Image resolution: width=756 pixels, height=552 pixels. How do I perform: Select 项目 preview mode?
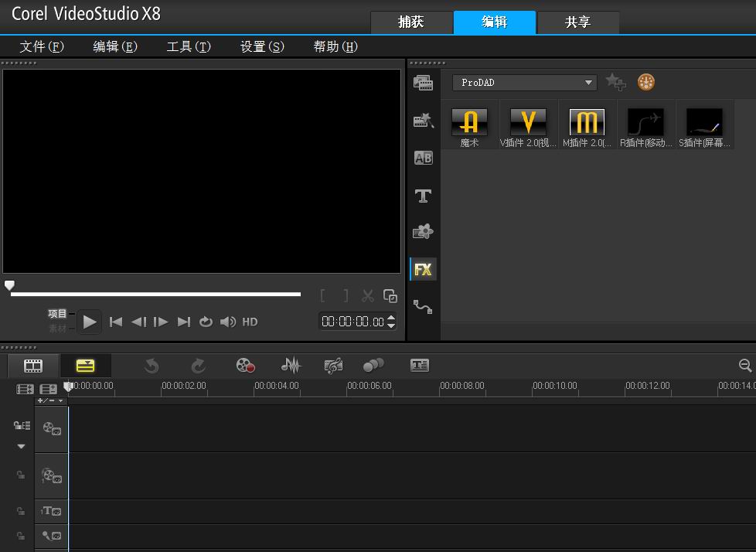click(x=57, y=314)
